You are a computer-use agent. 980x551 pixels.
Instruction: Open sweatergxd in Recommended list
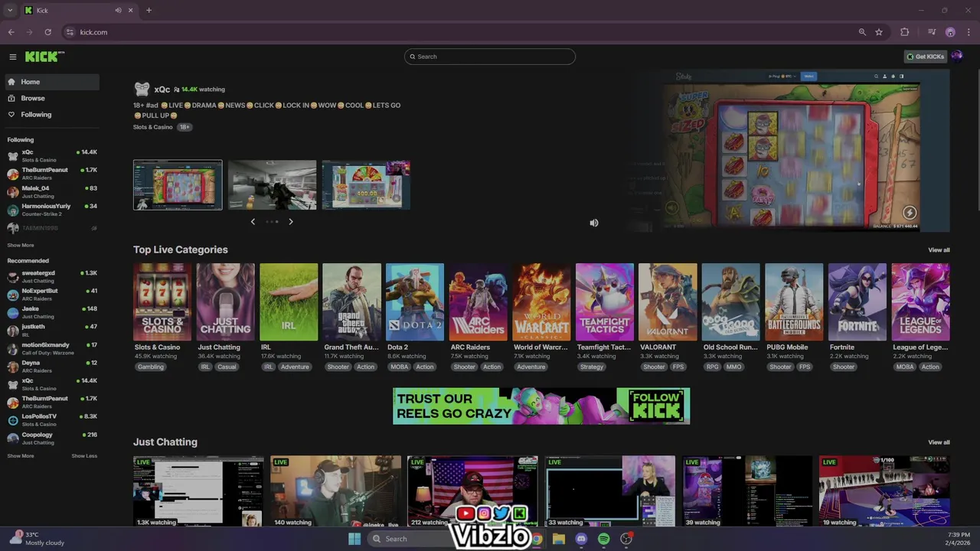[51, 276]
